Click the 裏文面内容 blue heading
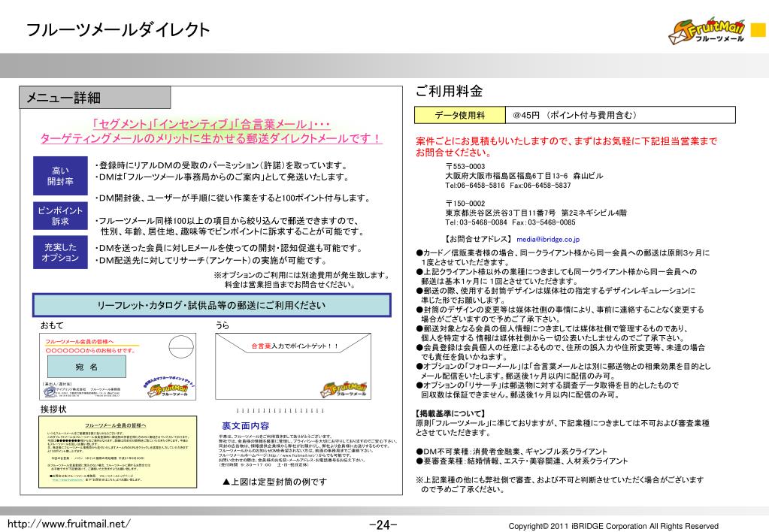Image resolution: width=769 pixels, height=532 pixels. click(246, 425)
